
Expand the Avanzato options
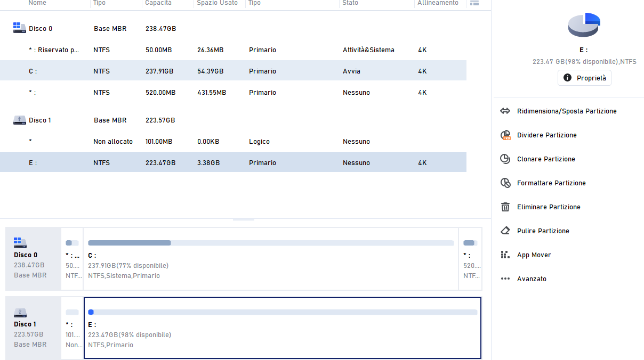pos(532,279)
